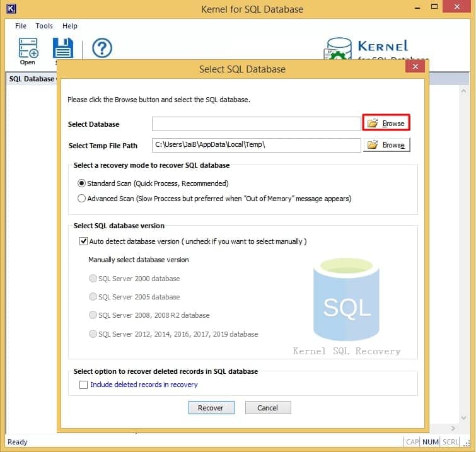Close the Select SQL Database dialog
Image resolution: width=476 pixels, height=452 pixels.
click(x=415, y=66)
